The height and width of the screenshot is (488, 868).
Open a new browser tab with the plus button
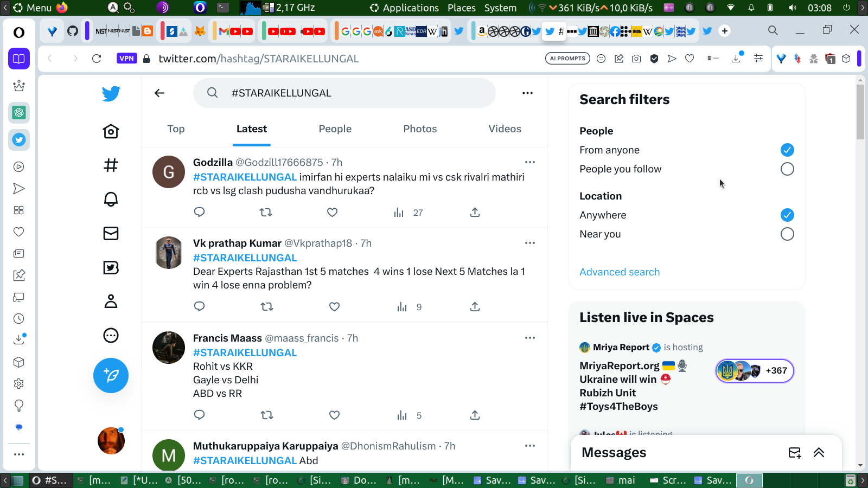[x=725, y=31]
